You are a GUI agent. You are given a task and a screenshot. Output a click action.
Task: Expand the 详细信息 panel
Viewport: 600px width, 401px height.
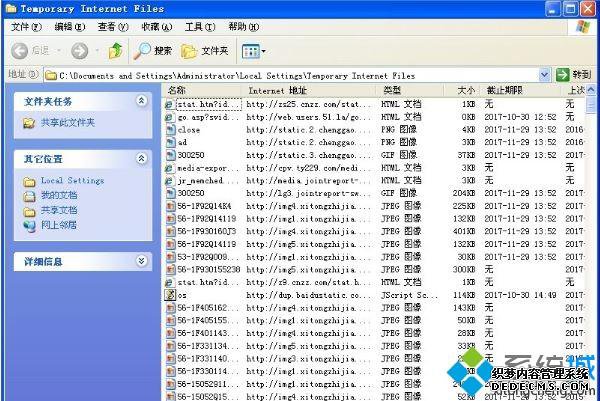141,261
